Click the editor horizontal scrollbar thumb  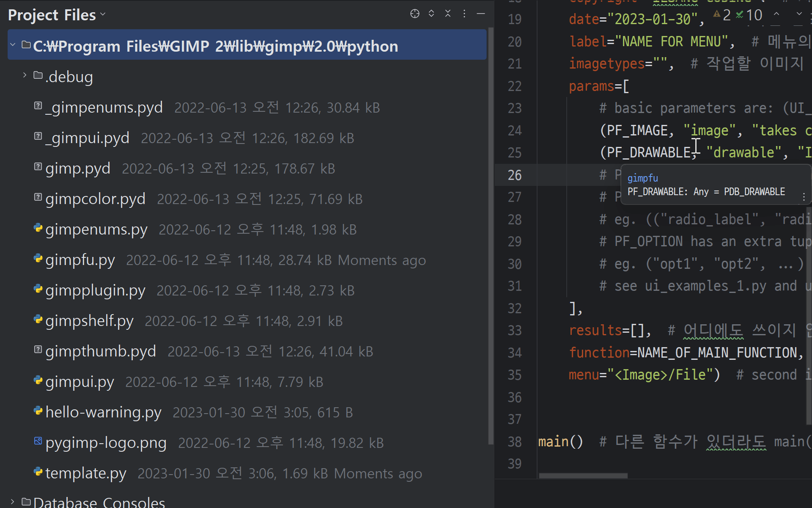click(x=583, y=476)
